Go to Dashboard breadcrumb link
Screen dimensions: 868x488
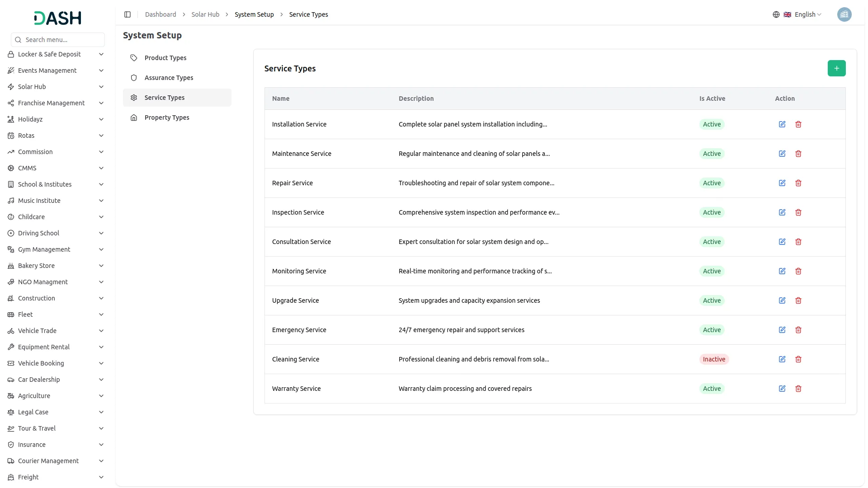[160, 14]
